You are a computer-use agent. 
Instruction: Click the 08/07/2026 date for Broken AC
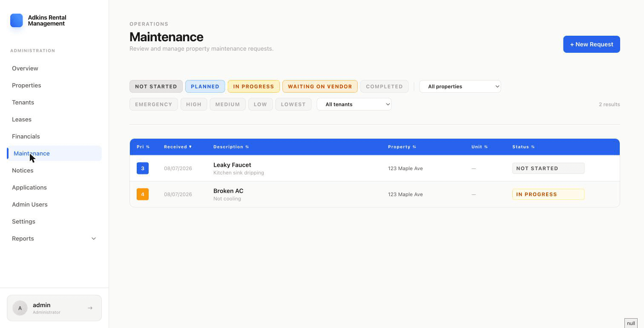[178, 194]
